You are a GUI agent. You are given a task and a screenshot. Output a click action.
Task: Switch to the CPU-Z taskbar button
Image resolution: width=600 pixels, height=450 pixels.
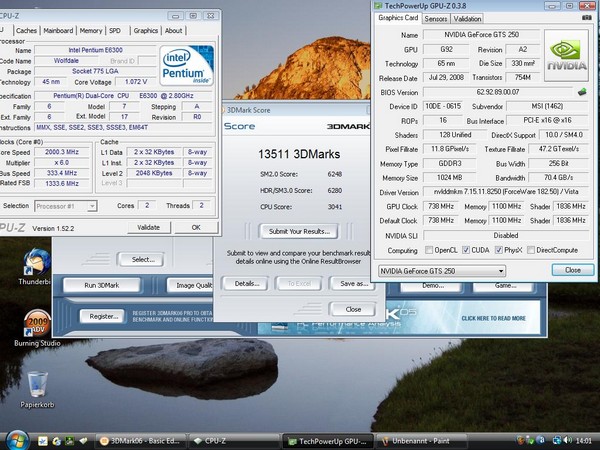(234, 441)
